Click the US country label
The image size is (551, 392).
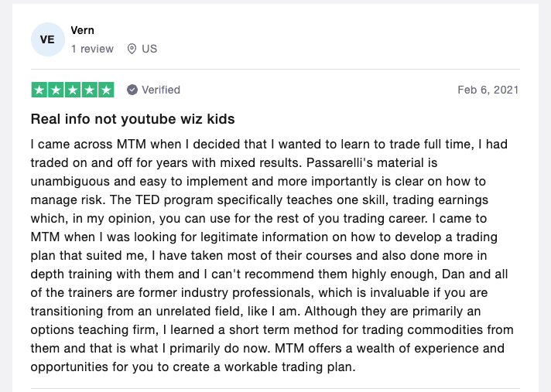coord(149,49)
